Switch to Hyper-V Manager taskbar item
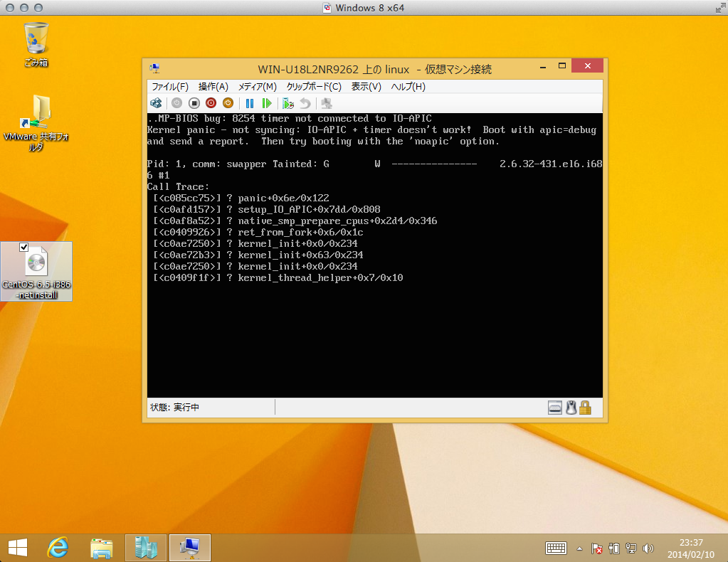The width and height of the screenshot is (728, 562). 146,548
